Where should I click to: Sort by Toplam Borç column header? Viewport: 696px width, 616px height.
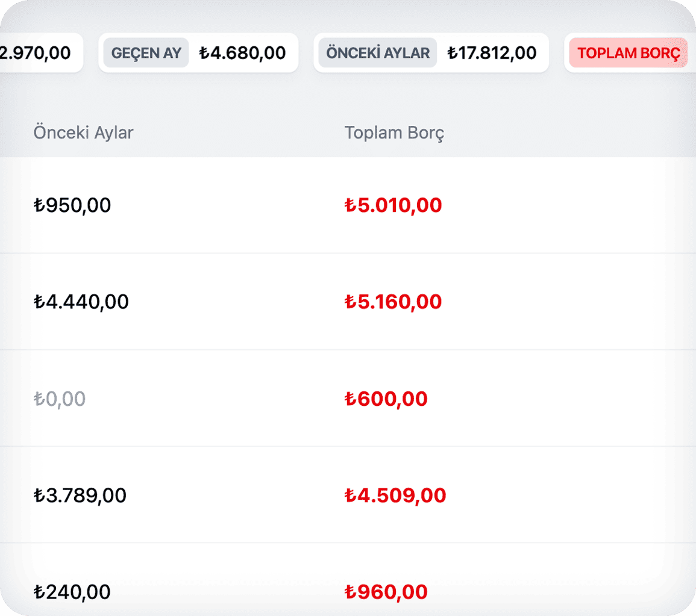pos(394,133)
